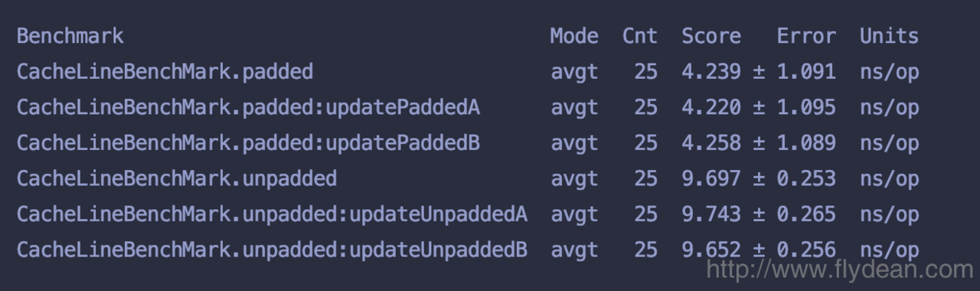Click the 4.239 score value
The image size is (980, 291).
coord(711,72)
